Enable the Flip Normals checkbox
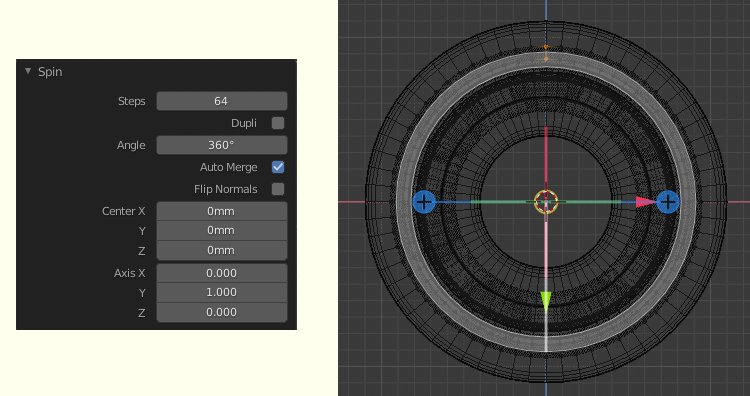 (x=278, y=189)
